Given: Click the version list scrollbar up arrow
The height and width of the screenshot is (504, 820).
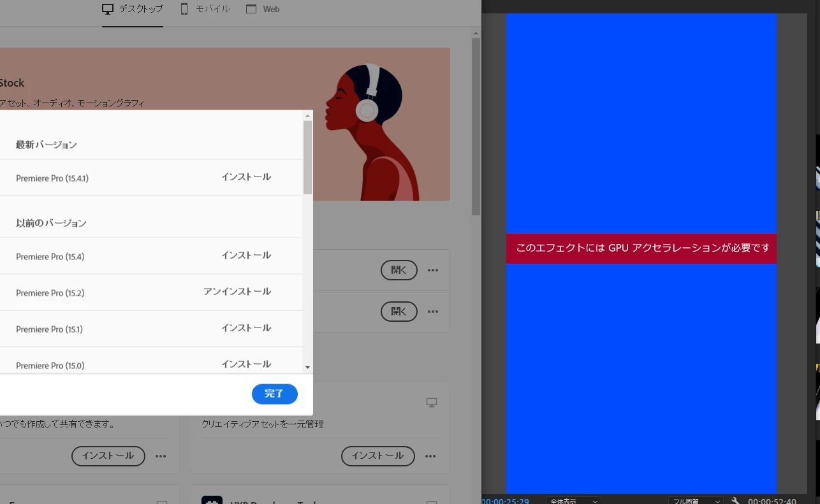Looking at the screenshot, I should 307,116.
